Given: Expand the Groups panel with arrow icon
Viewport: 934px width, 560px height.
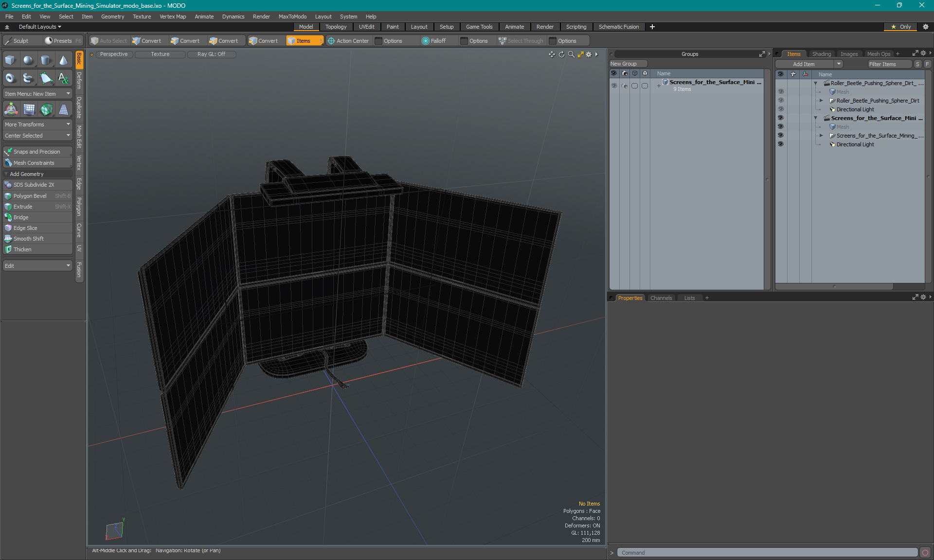Looking at the screenshot, I should click(762, 54).
